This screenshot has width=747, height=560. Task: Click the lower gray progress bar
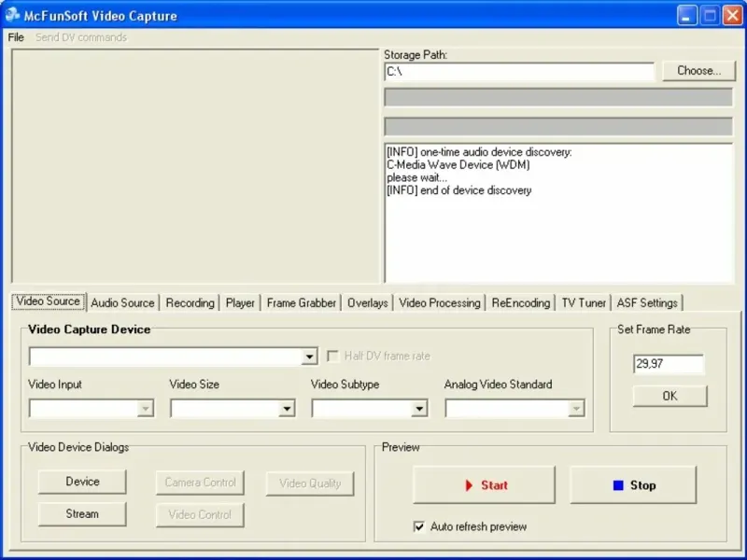pyautogui.click(x=558, y=127)
